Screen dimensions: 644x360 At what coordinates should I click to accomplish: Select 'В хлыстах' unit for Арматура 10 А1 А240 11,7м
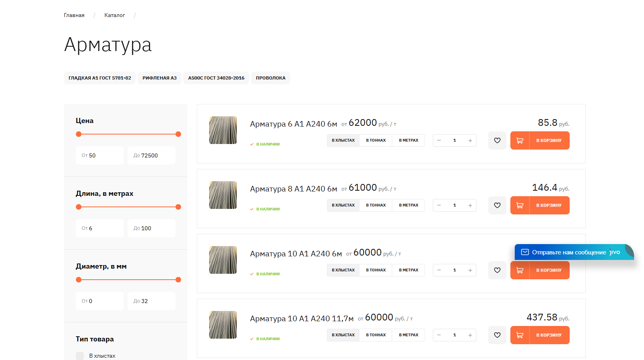tap(343, 335)
